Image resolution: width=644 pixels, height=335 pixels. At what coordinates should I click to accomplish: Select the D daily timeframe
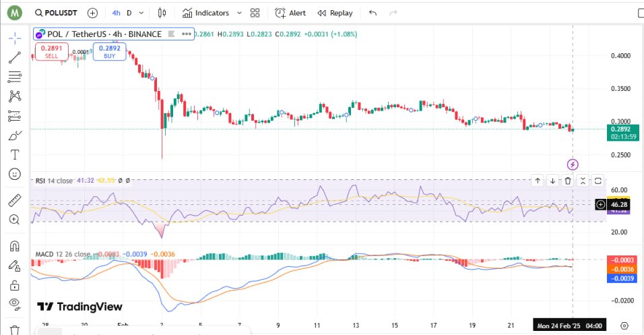(129, 13)
